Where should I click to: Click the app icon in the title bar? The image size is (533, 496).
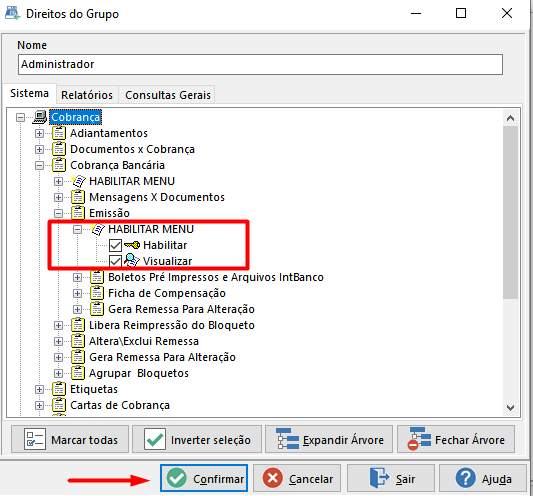[x=13, y=14]
